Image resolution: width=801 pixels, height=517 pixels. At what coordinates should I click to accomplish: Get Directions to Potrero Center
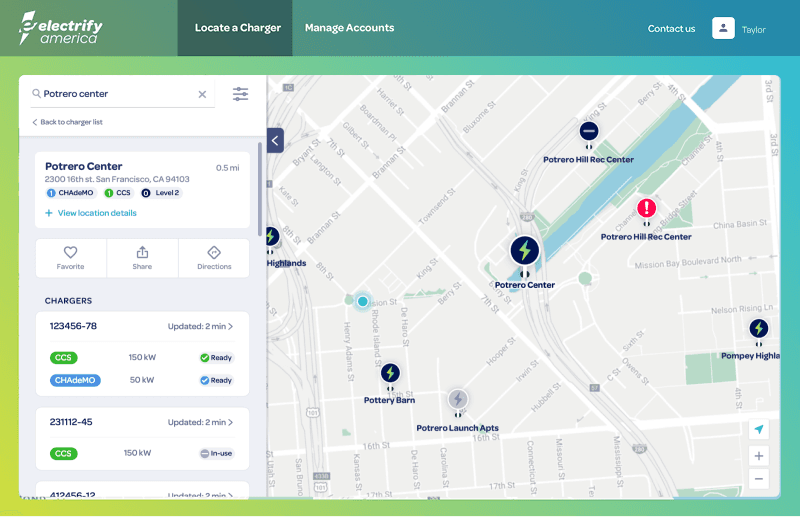tap(214, 258)
